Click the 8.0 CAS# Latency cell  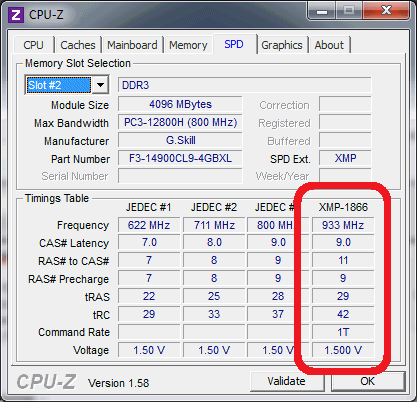214,242
